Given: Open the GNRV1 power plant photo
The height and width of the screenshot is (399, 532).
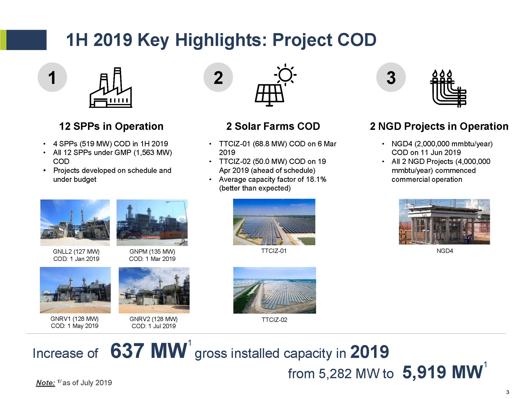Looking at the screenshot, I should click(x=75, y=290).
